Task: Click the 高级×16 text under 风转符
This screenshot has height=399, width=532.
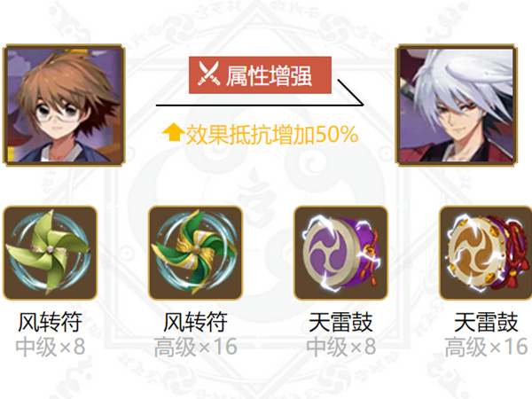Action: click(195, 347)
